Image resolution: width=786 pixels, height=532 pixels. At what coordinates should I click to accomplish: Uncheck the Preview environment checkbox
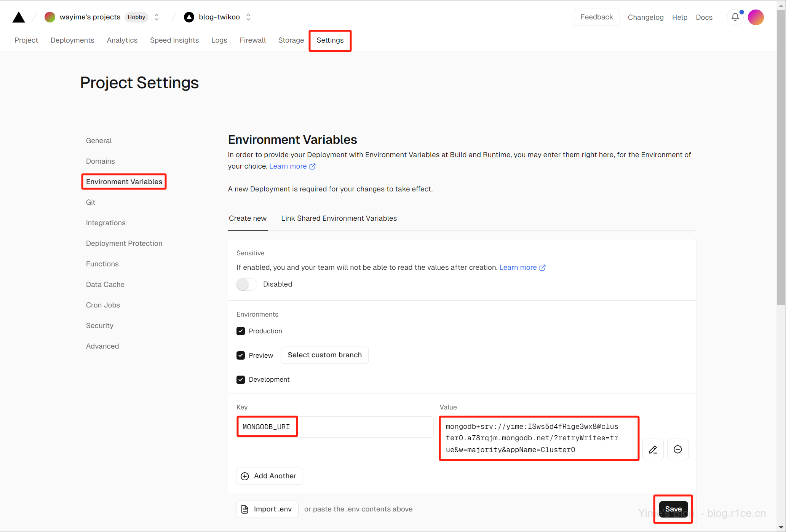(241, 355)
